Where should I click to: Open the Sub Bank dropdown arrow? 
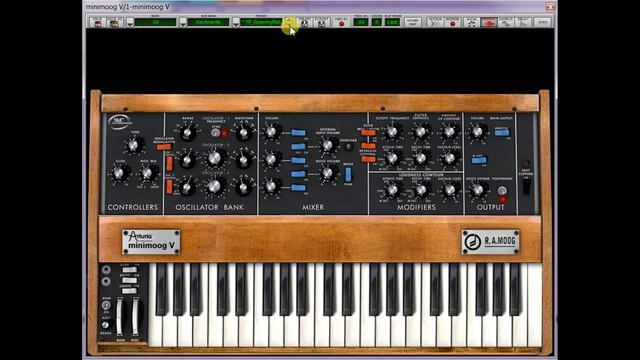183,23
